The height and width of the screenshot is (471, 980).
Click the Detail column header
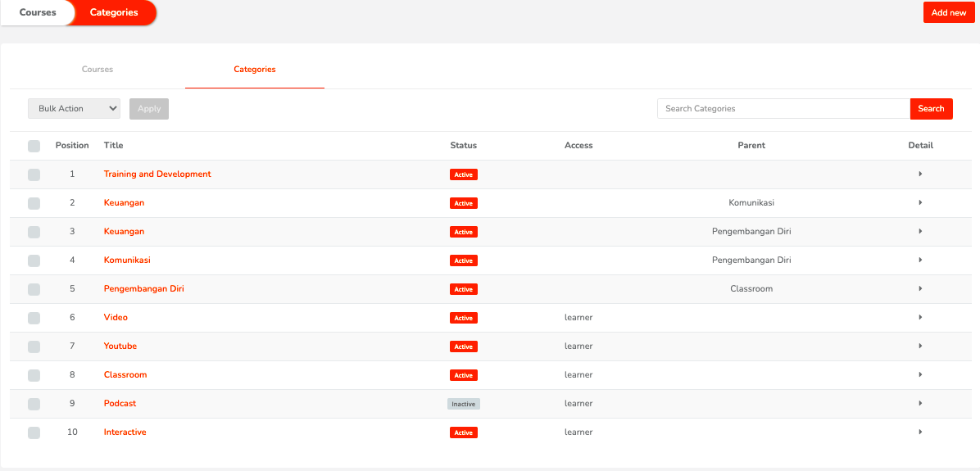point(921,146)
